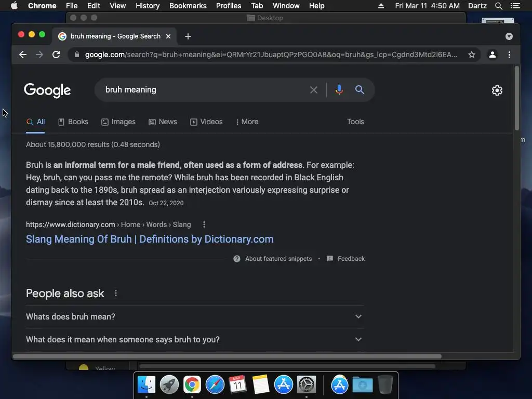532x399 pixels.
Task: Bookmark this page with the star
Action: click(x=472, y=55)
